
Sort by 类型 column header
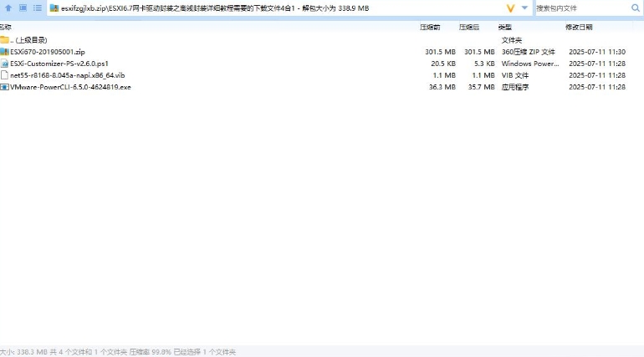[505, 28]
